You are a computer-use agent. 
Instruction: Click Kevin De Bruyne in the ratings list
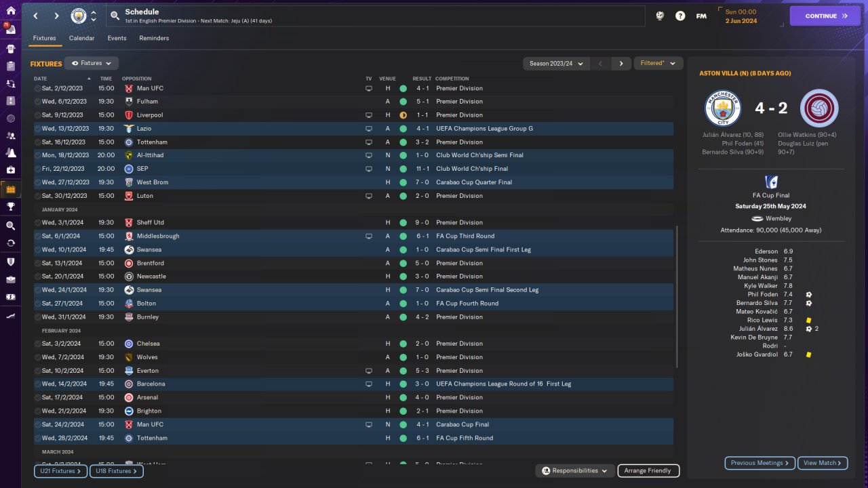click(755, 338)
